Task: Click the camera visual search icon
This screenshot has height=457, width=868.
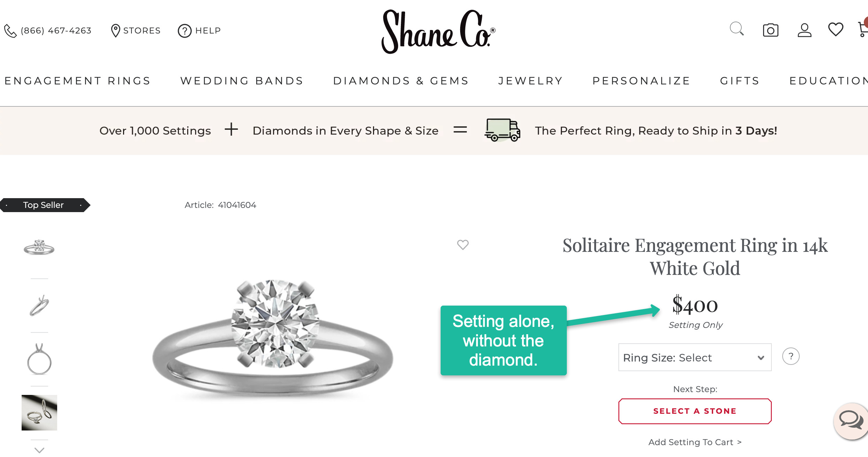Action: pos(770,30)
